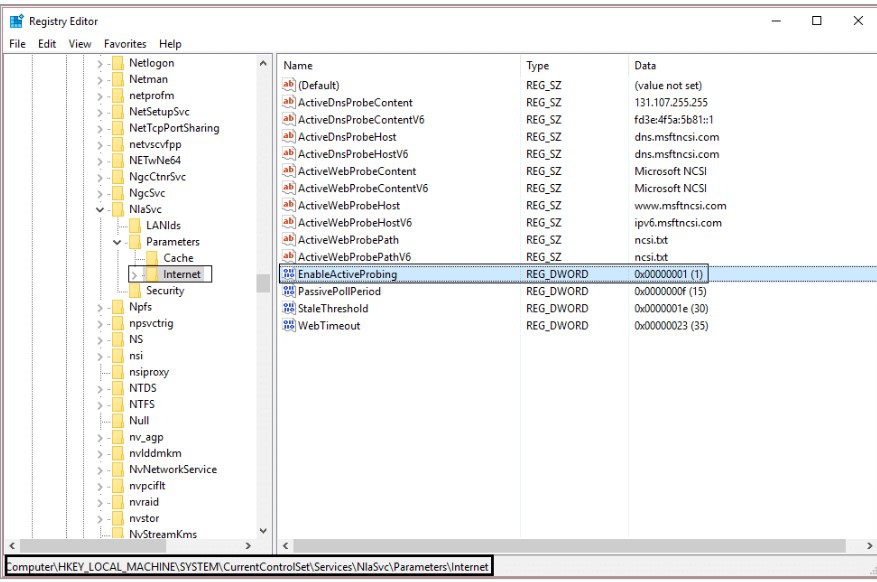
Task: Click the tree pane scroll up arrow
Action: point(263,63)
